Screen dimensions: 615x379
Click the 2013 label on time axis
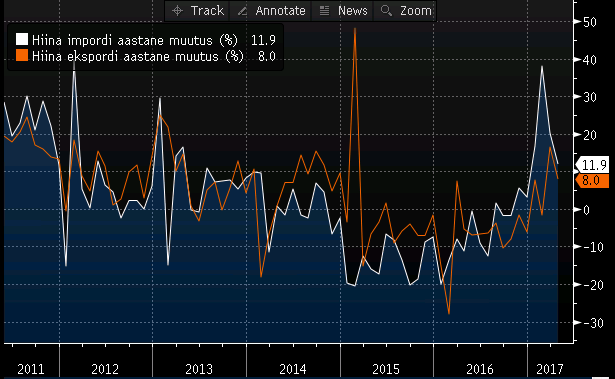199,369
